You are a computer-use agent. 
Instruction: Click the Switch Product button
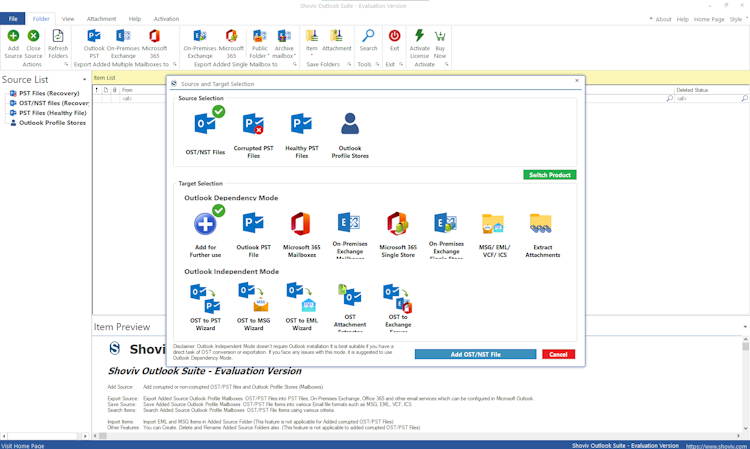tap(550, 175)
